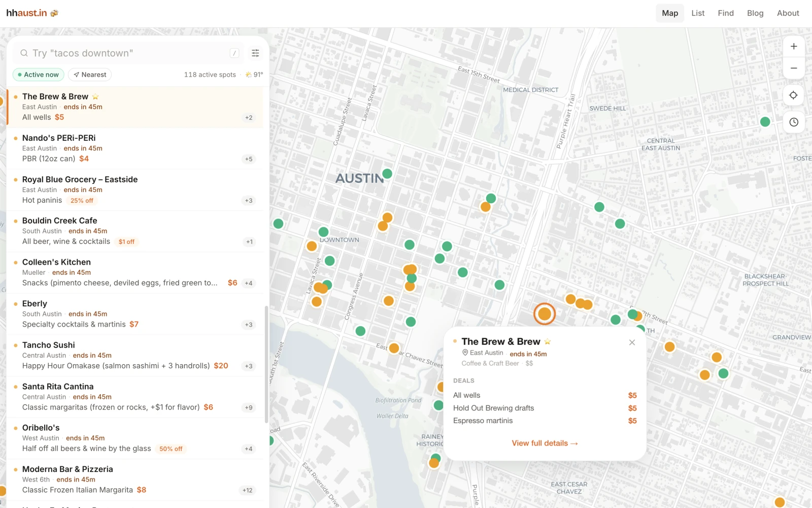Click 118 active spots count
Viewport: 812px width, 508px height.
point(210,75)
